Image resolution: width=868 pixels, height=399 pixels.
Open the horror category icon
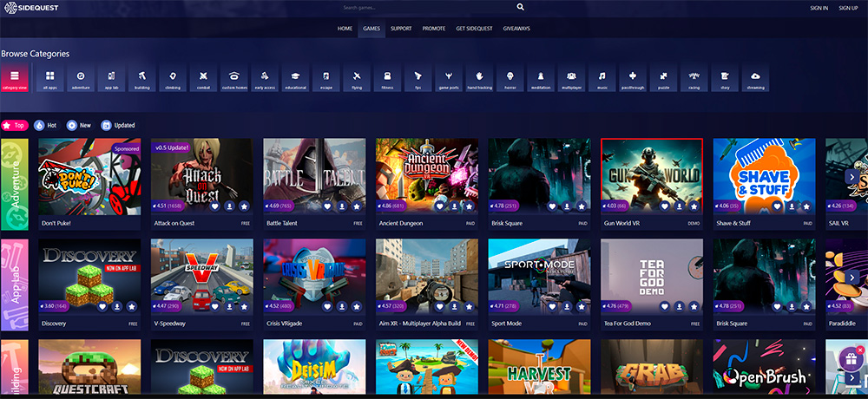point(509,79)
